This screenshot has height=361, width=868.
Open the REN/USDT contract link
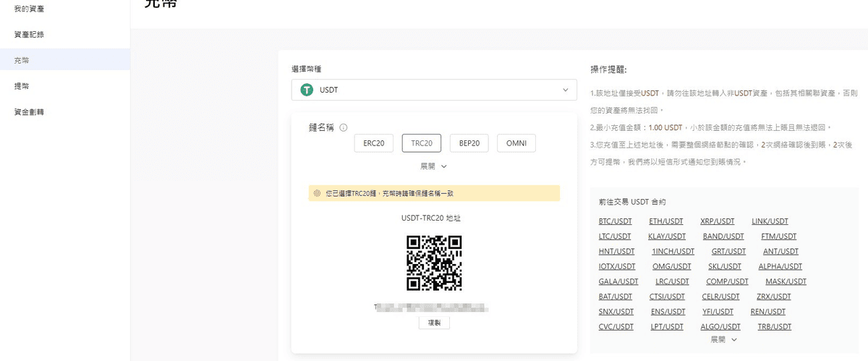[767, 313]
